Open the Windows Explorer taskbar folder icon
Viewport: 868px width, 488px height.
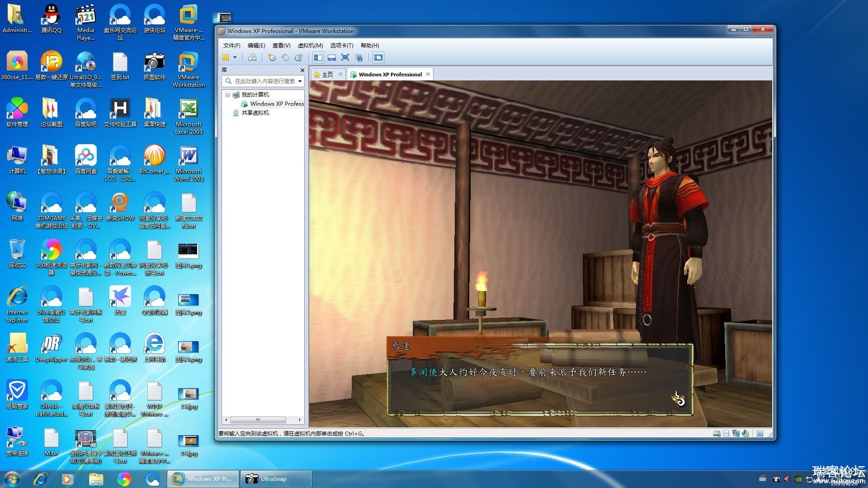[96, 479]
